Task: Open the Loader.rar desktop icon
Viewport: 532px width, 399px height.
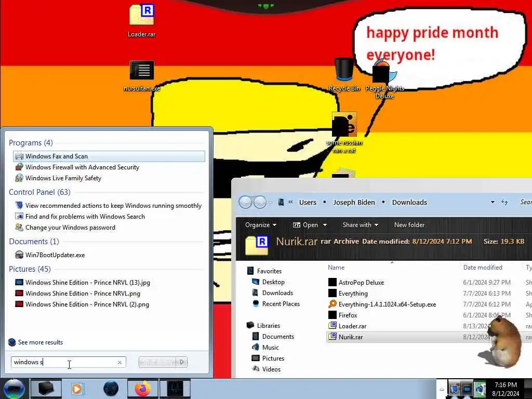Action: pyautogui.click(x=142, y=20)
